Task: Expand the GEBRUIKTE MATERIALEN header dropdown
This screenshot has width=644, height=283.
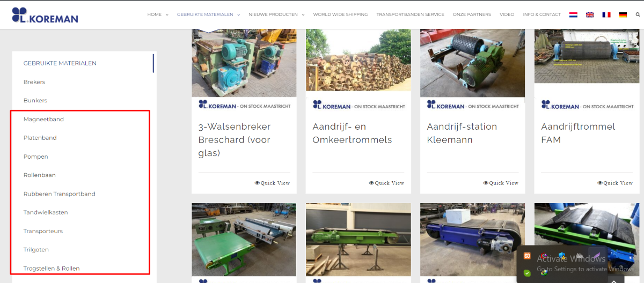Action: [209, 14]
